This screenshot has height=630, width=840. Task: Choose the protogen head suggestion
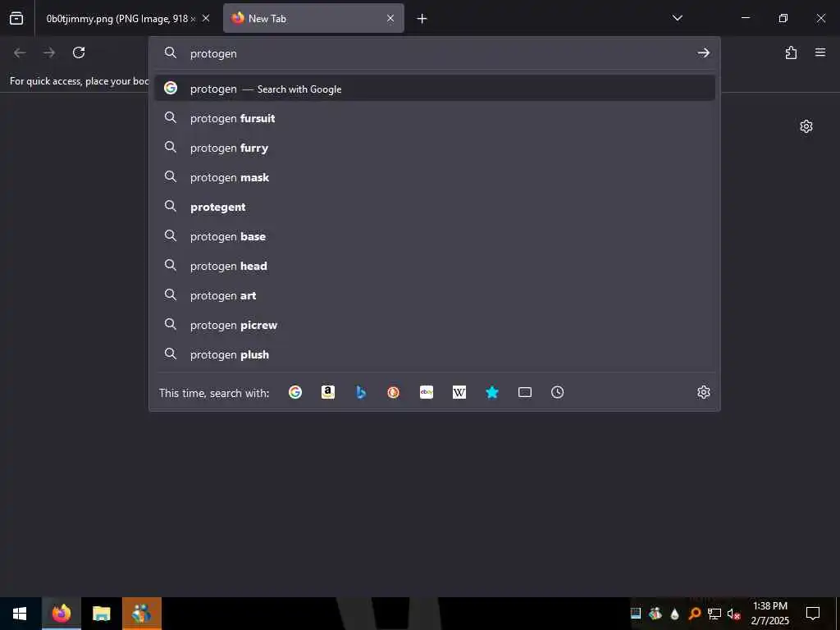point(435,266)
